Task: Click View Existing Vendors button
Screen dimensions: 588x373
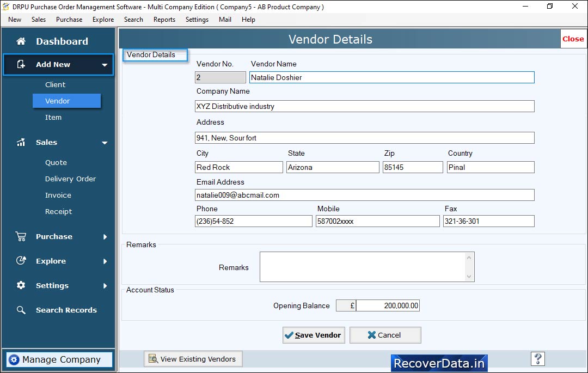Action: click(193, 359)
